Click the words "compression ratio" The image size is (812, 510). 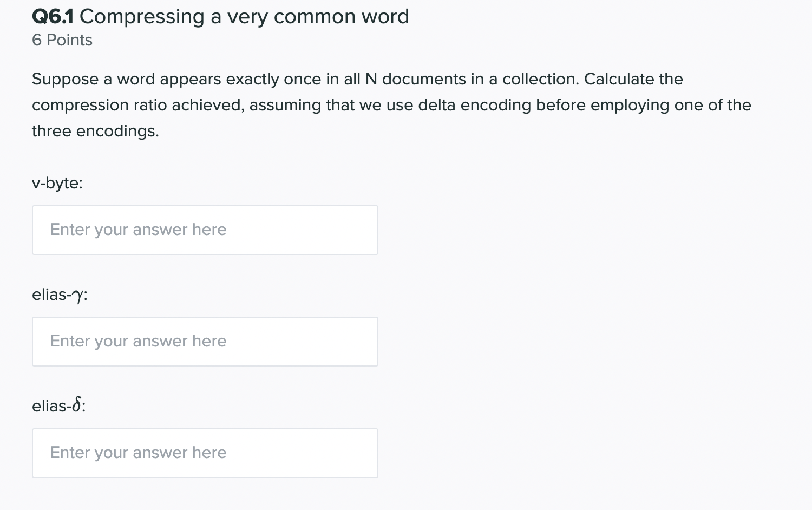coord(99,105)
